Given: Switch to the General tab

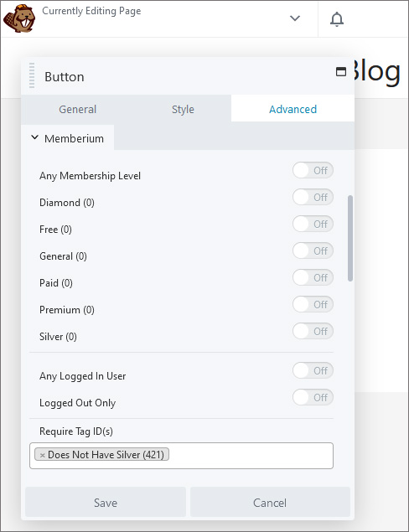Looking at the screenshot, I should tap(77, 109).
